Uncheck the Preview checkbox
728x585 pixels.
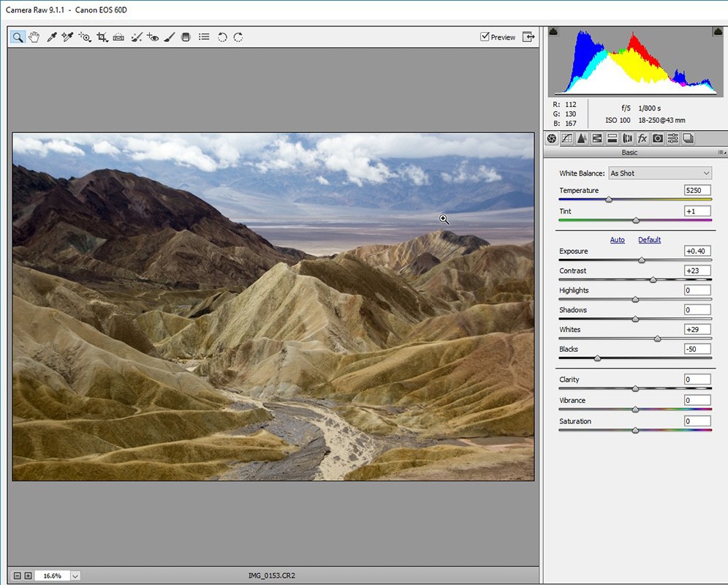click(x=485, y=37)
